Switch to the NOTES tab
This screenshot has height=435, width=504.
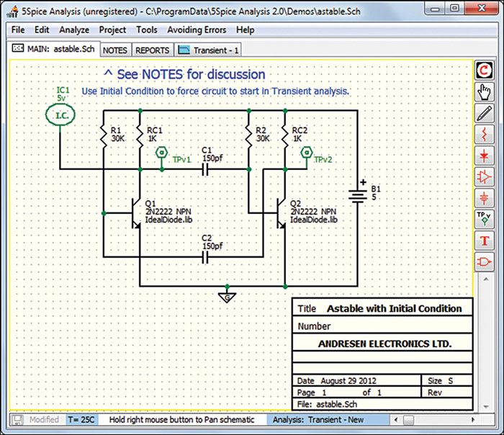click(x=115, y=50)
